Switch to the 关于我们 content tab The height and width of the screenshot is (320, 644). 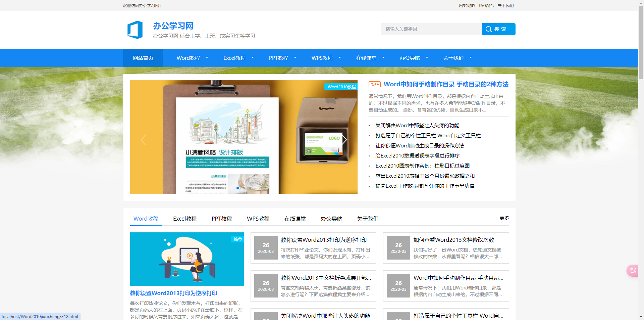coord(368,219)
